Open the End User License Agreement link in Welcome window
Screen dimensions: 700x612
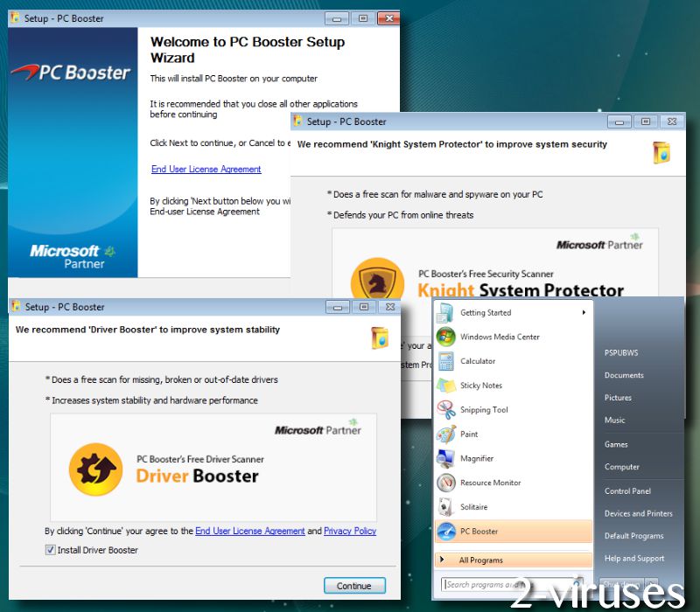pyautogui.click(x=206, y=169)
